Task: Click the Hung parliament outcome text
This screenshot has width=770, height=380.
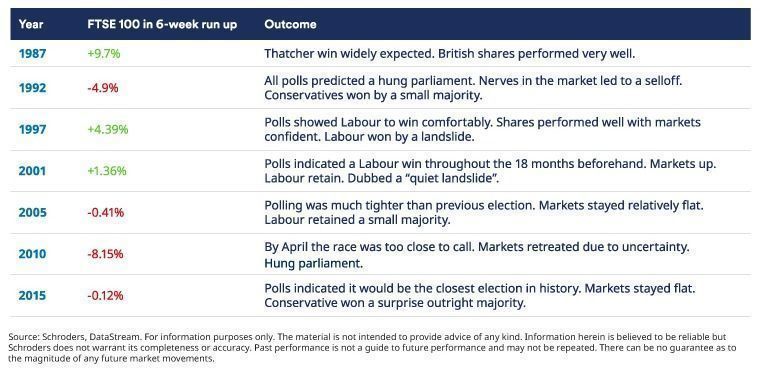Action: coord(313,264)
